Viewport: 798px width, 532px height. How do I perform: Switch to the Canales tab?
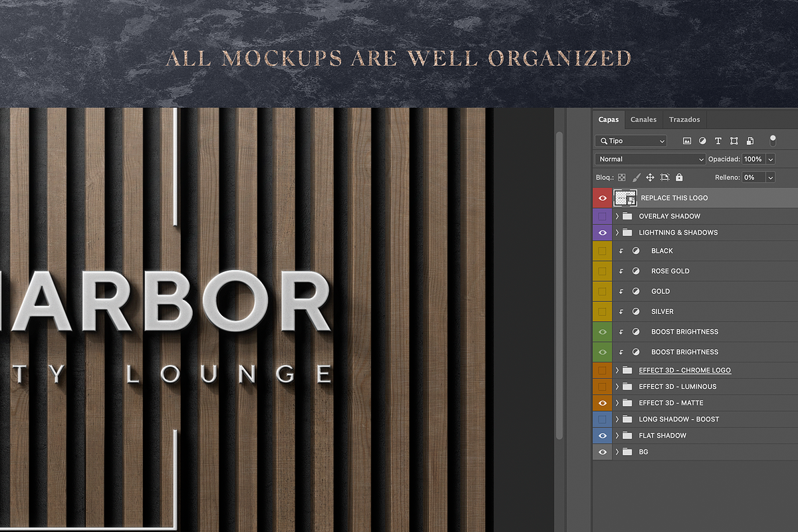[643, 120]
